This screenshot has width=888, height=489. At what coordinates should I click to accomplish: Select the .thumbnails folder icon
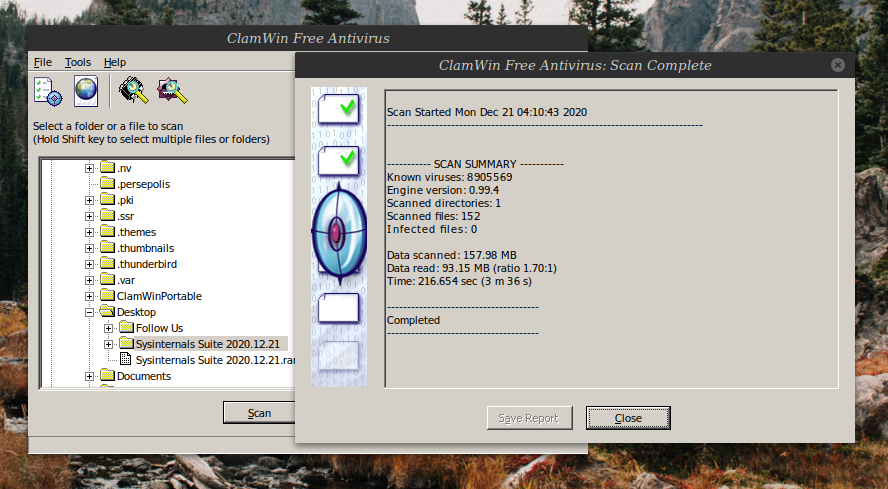pyautogui.click(x=108, y=247)
